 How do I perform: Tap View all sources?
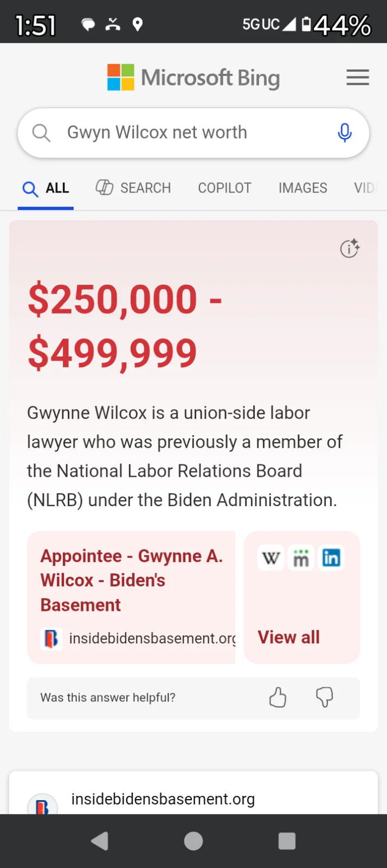289,637
